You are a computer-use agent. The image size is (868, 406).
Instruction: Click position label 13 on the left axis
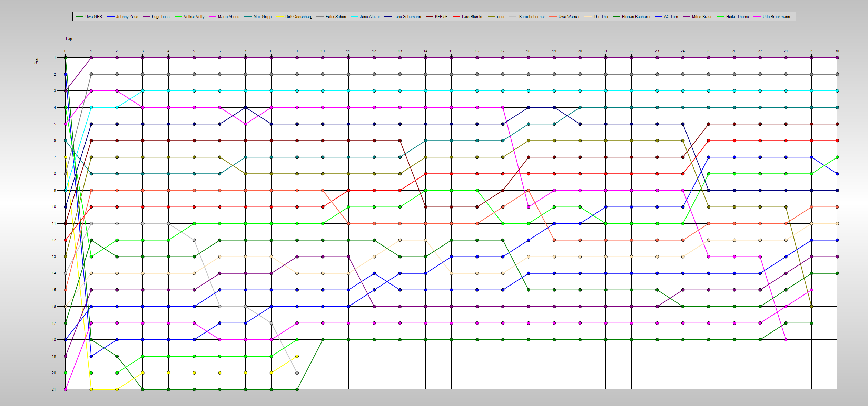coord(54,257)
